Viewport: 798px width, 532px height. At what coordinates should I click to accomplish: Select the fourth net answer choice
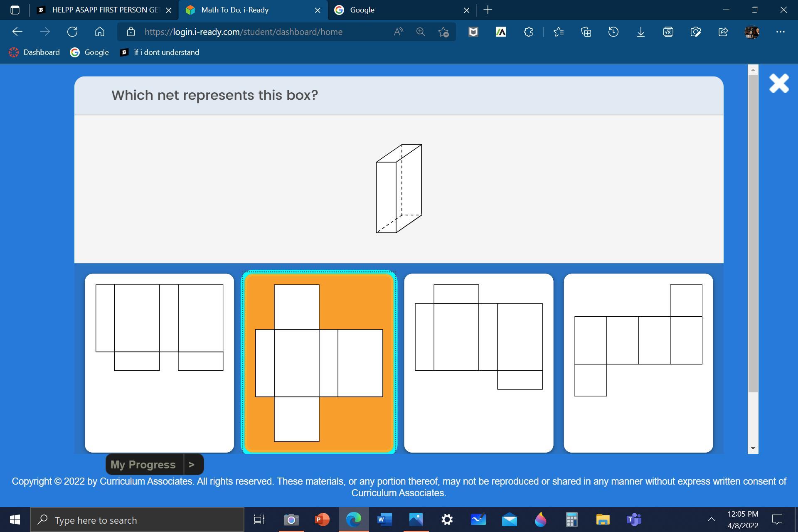tap(638, 363)
